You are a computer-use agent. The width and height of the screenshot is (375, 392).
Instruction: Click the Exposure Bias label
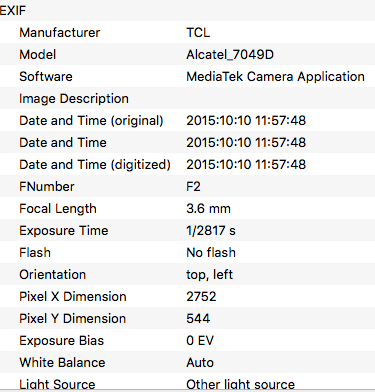[62, 341]
